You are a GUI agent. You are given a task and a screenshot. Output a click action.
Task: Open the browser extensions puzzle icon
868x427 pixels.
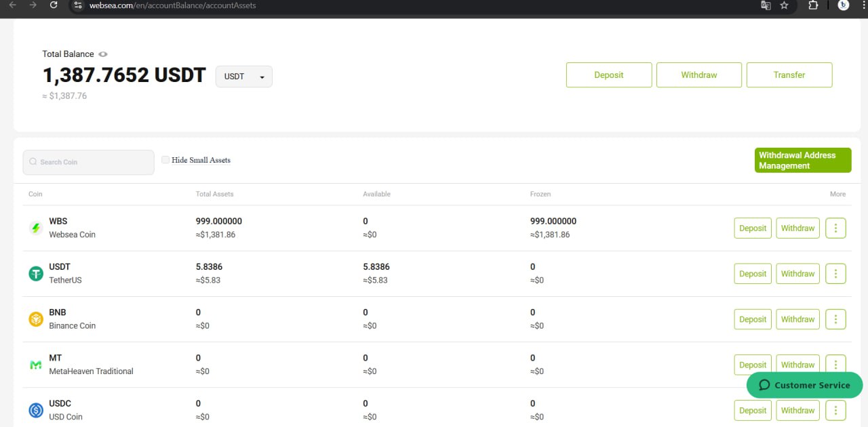[813, 5]
